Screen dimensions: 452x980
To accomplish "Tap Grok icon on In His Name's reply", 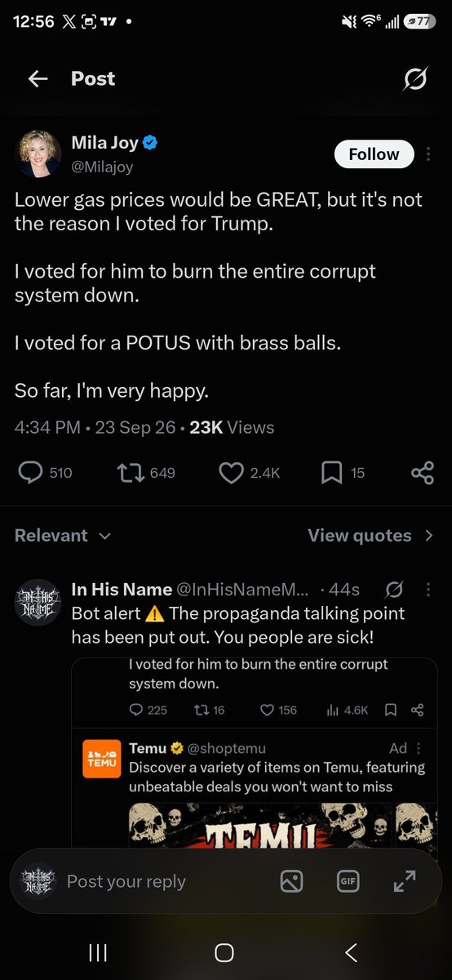I will [x=393, y=589].
